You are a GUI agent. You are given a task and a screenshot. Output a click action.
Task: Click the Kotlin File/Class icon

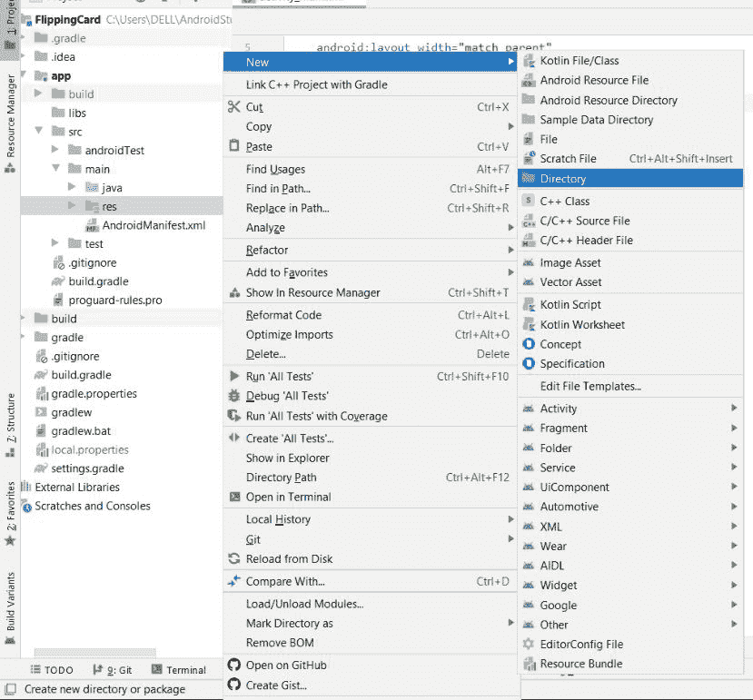[529, 61]
